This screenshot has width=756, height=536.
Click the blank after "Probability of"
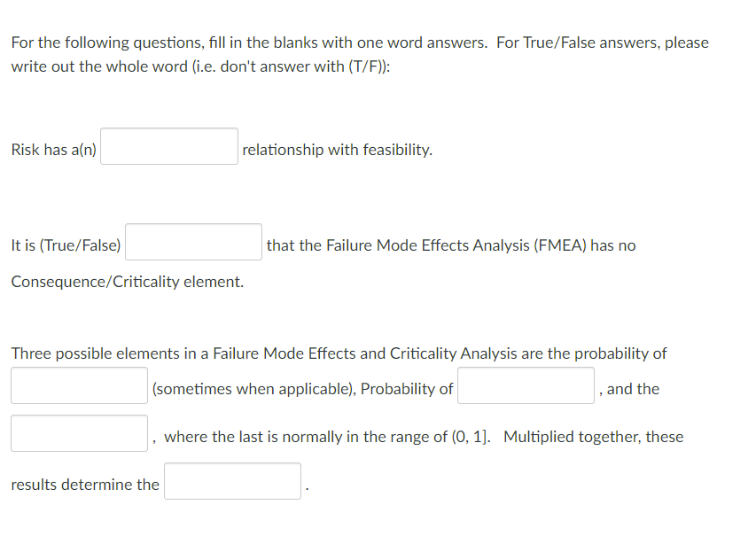click(x=525, y=385)
